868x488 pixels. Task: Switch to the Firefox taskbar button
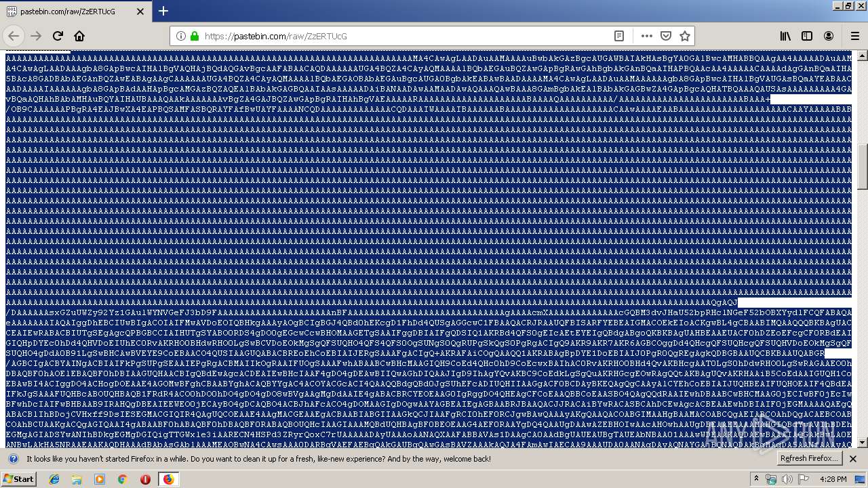(168, 479)
